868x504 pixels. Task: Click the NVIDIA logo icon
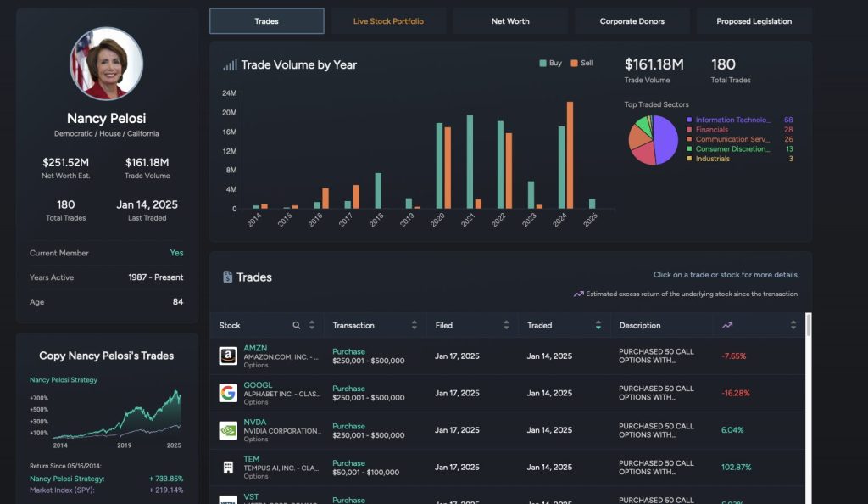[x=228, y=430]
